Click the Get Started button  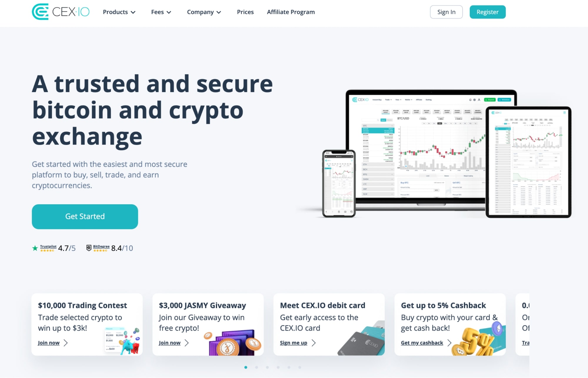[x=85, y=216]
